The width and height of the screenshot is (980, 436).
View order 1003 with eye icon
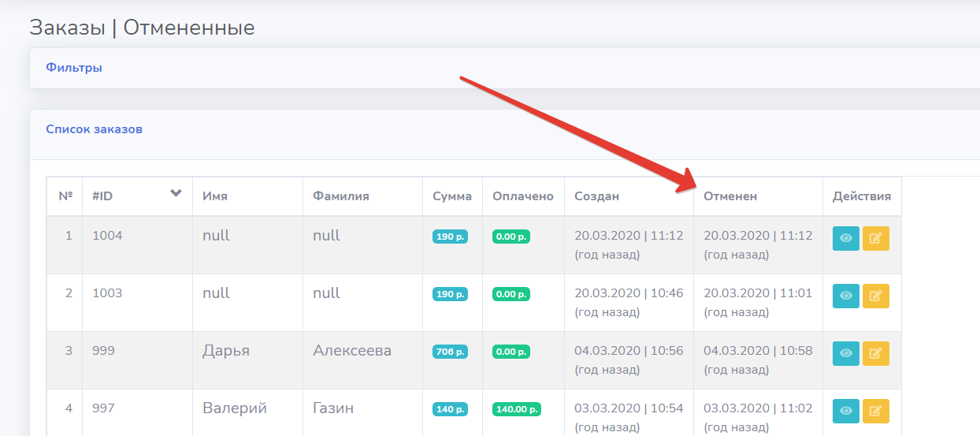click(845, 296)
